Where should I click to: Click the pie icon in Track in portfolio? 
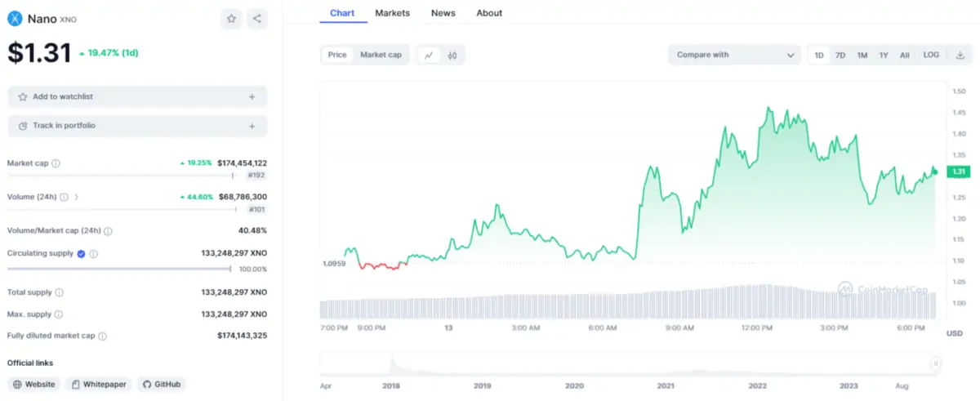click(23, 126)
